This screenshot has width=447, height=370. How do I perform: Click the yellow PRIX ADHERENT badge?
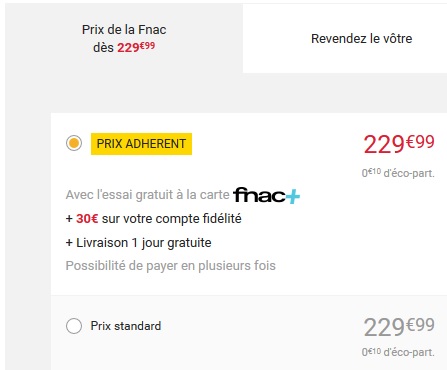[141, 144]
